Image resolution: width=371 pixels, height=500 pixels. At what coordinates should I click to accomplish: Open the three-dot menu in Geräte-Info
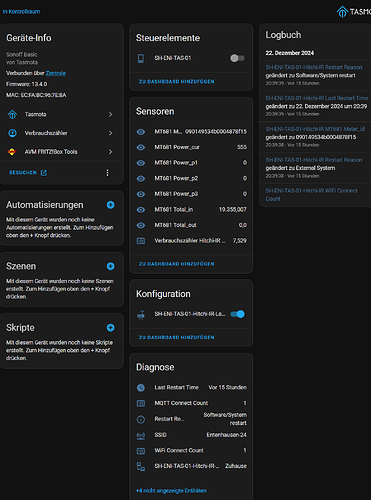coord(107,173)
